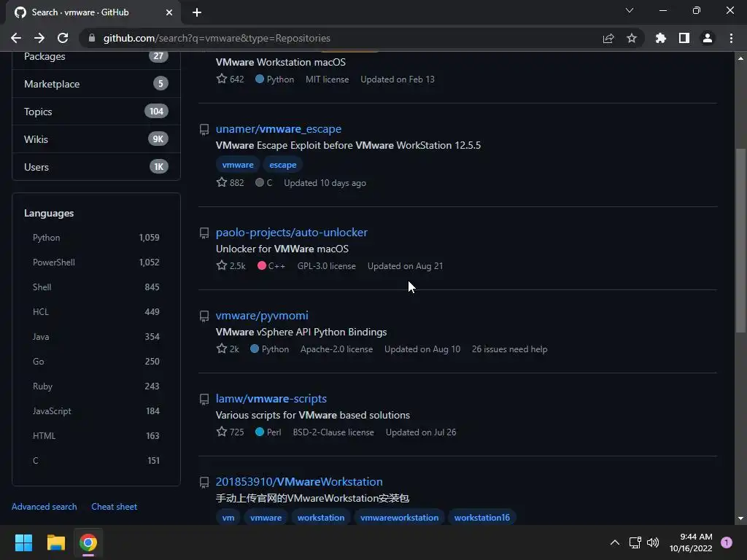747x560 pixels.
Task: Click the workstation16 topic tag
Action: click(481, 518)
